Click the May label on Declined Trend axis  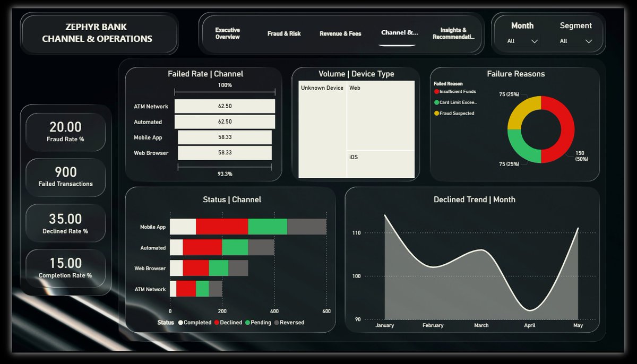click(578, 325)
